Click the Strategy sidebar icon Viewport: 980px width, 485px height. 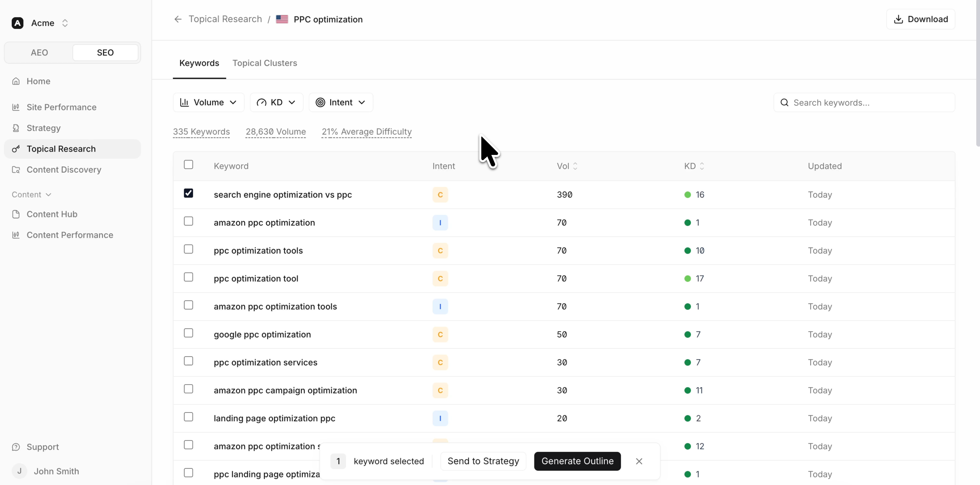15,128
